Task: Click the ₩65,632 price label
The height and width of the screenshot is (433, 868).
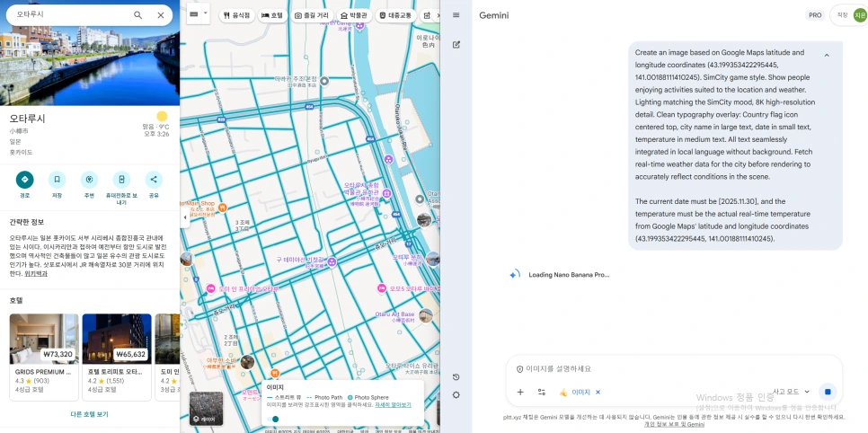Action: pos(130,354)
